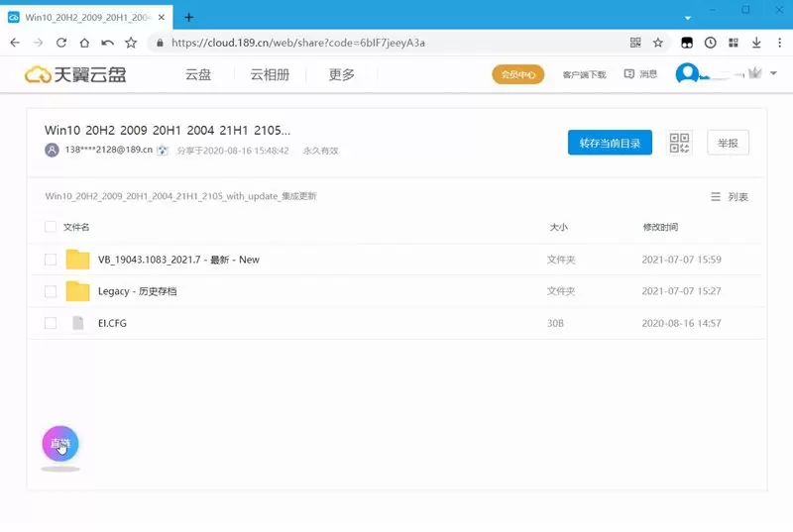This screenshot has height=532, width=793.
Task: Open the extensions grid icon
Action: 734,43
